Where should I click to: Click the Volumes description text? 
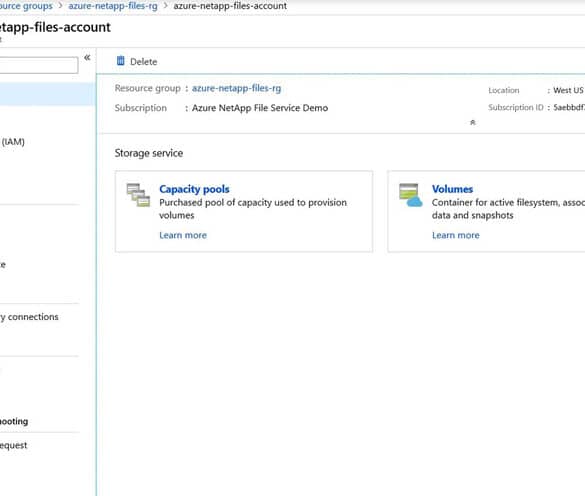coord(508,209)
